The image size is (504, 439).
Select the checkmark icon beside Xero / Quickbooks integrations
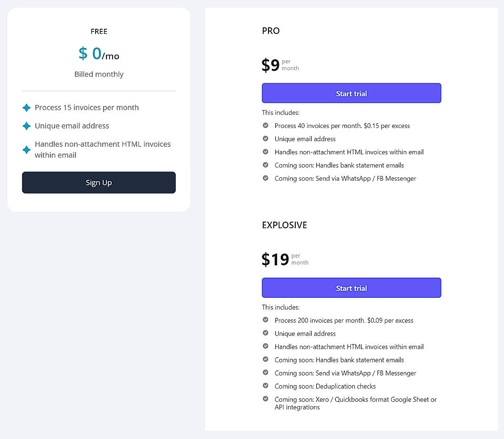click(266, 399)
